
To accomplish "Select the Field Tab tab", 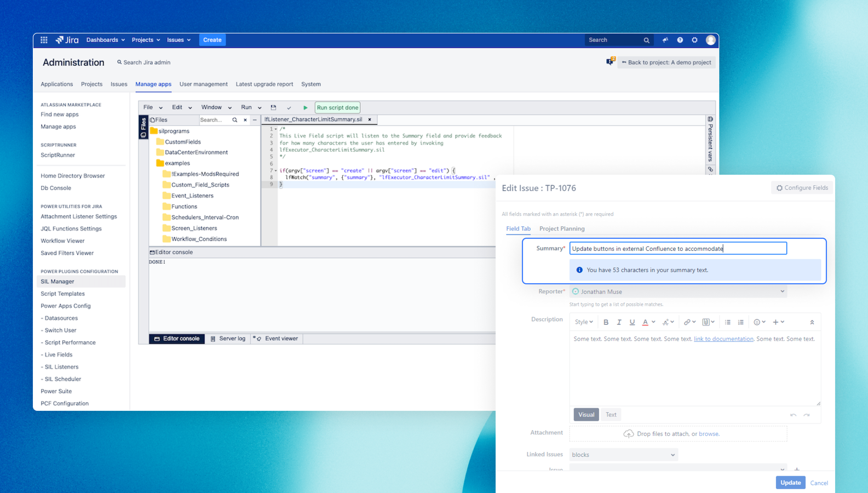I will (x=518, y=229).
